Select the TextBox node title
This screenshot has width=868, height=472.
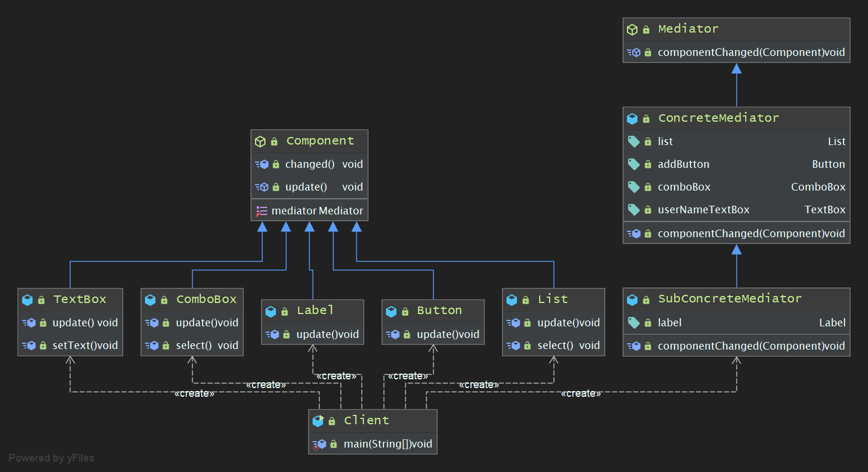[x=80, y=300]
